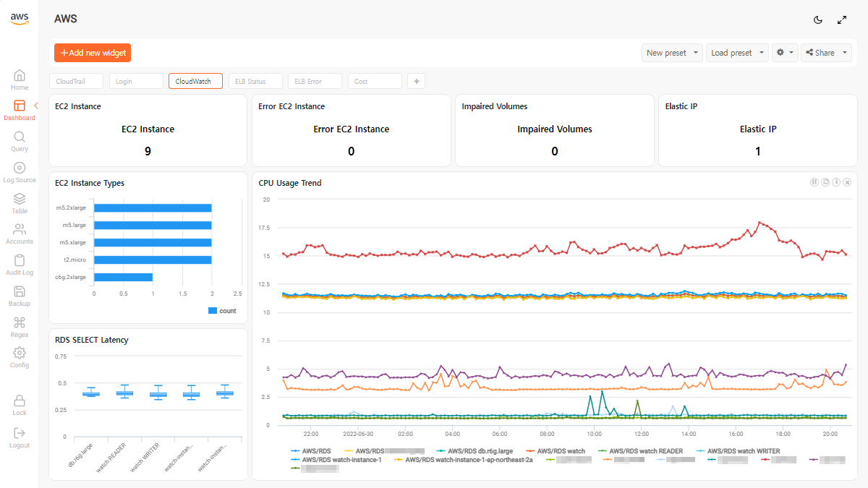868x488 pixels.
Task: Lock the session from sidebar
Action: (x=20, y=405)
